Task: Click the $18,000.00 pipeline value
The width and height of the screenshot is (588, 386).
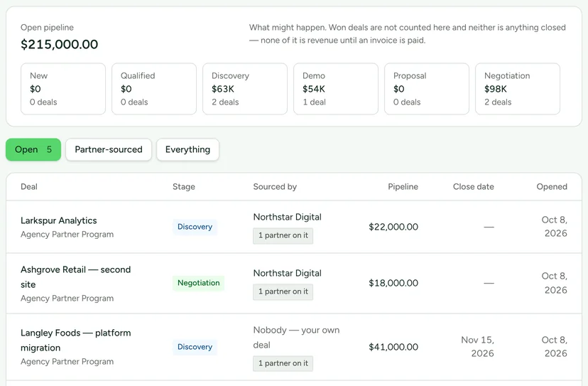Action: (393, 283)
